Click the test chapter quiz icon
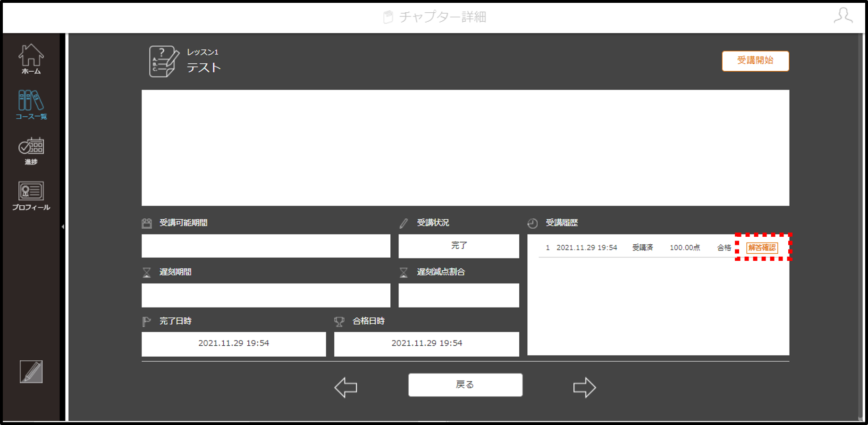The width and height of the screenshot is (868, 425). (164, 61)
